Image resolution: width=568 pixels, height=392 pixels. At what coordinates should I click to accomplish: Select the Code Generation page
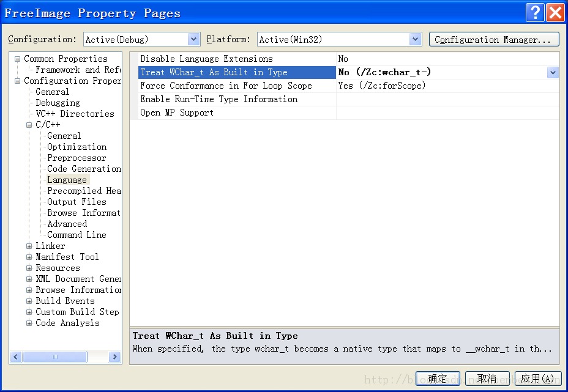click(84, 169)
